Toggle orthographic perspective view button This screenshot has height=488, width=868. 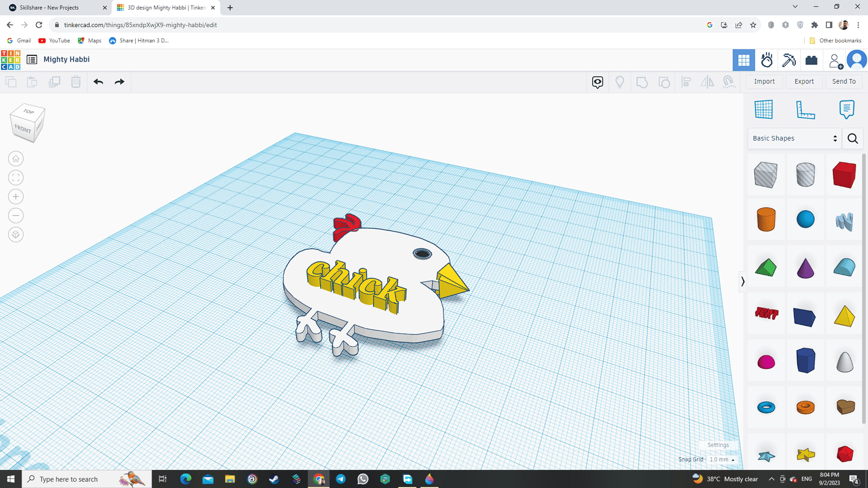click(16, 234)
